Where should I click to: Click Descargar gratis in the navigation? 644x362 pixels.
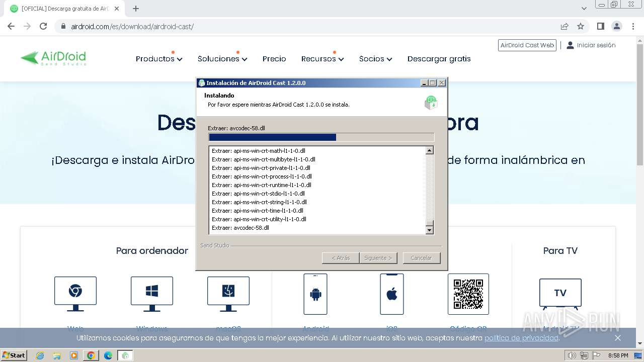click(x=439, y=59)
